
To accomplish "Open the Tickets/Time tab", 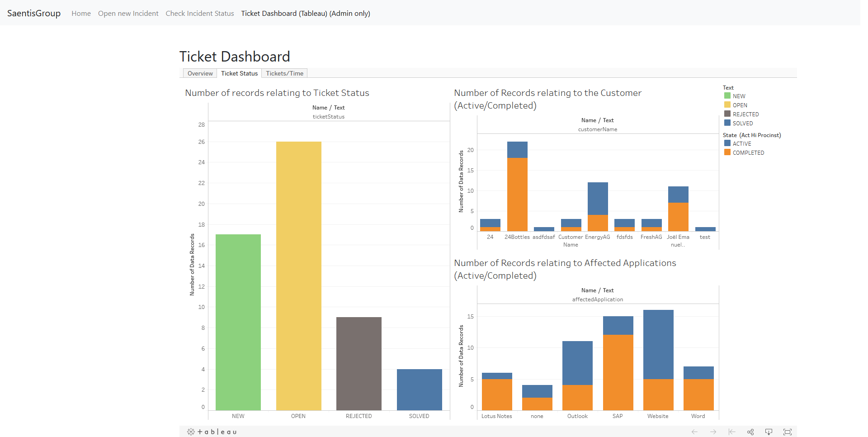I will pyautogui.click(x=284, y=73).
